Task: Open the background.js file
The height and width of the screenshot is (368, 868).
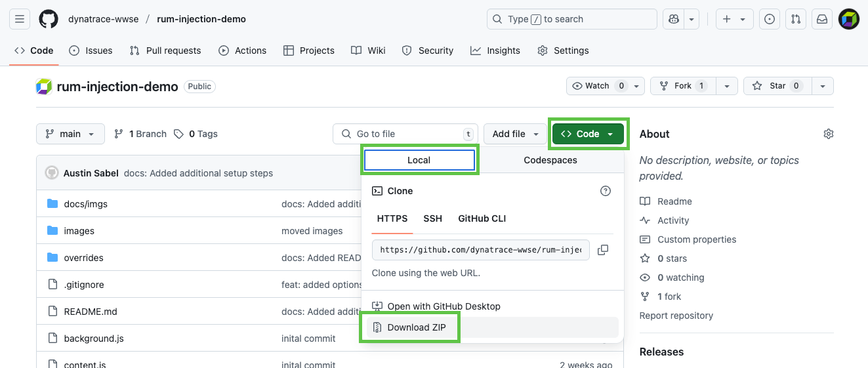Action: tap(94, 338)
